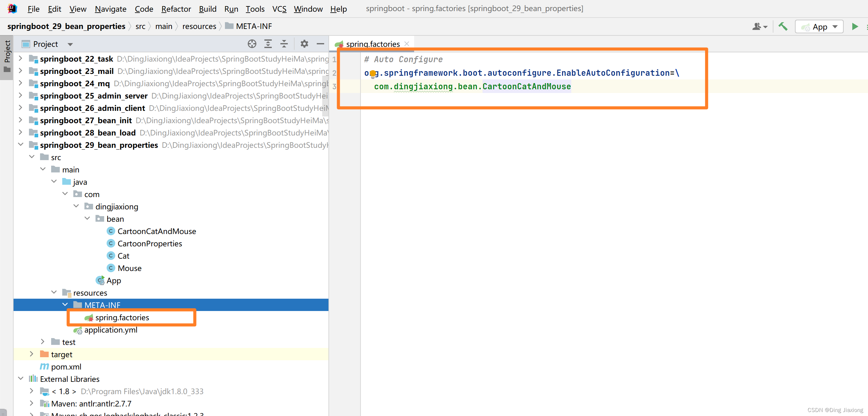This screenshot has width=868, height=416.
Task: Click the yellow intention bulb in editor
Action: tap(373, 73)
